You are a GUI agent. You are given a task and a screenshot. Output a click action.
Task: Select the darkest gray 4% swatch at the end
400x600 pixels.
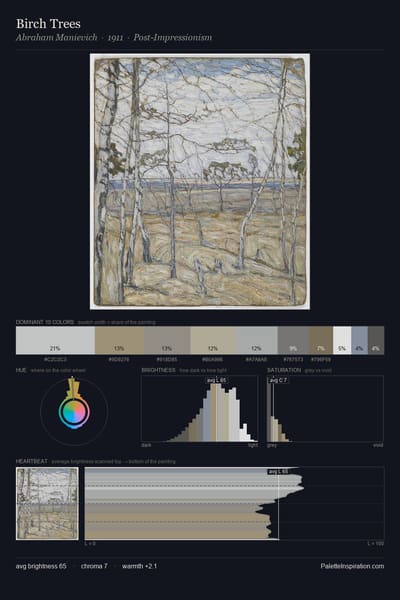pos(376,340)
